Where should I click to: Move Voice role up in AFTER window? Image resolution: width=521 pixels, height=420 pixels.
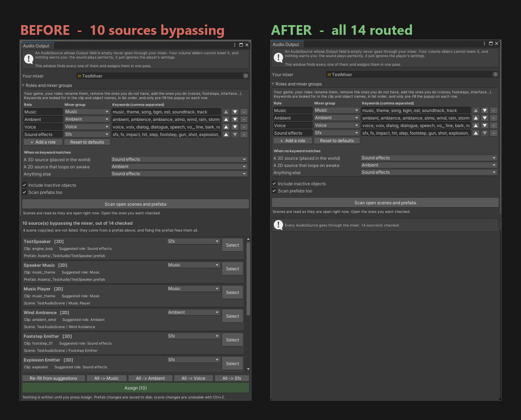point(476,125)
